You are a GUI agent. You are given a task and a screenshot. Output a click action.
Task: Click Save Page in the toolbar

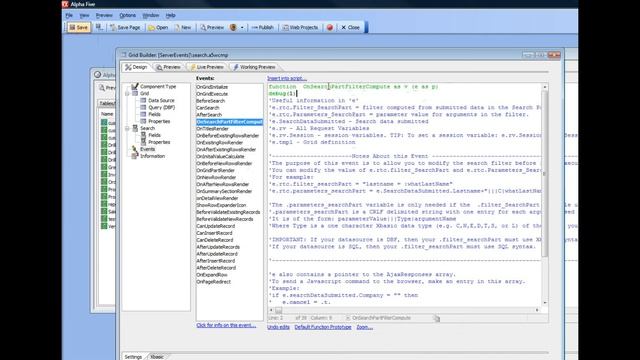click(125, 27)
